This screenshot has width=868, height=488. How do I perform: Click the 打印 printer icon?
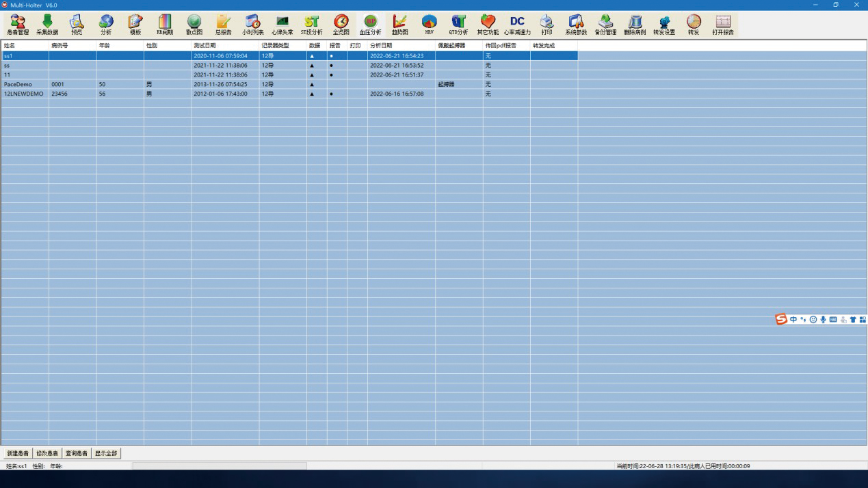pos(547,25)
